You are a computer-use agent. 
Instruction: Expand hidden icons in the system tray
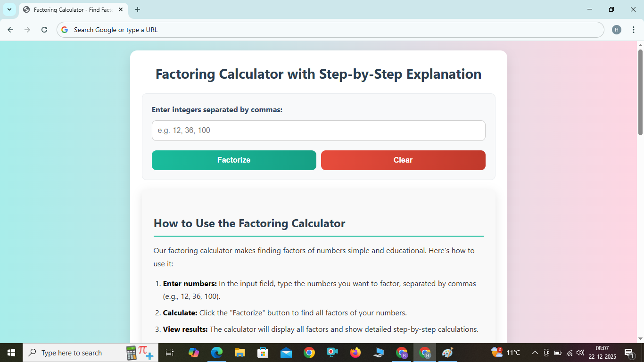[x=535, y=352]
